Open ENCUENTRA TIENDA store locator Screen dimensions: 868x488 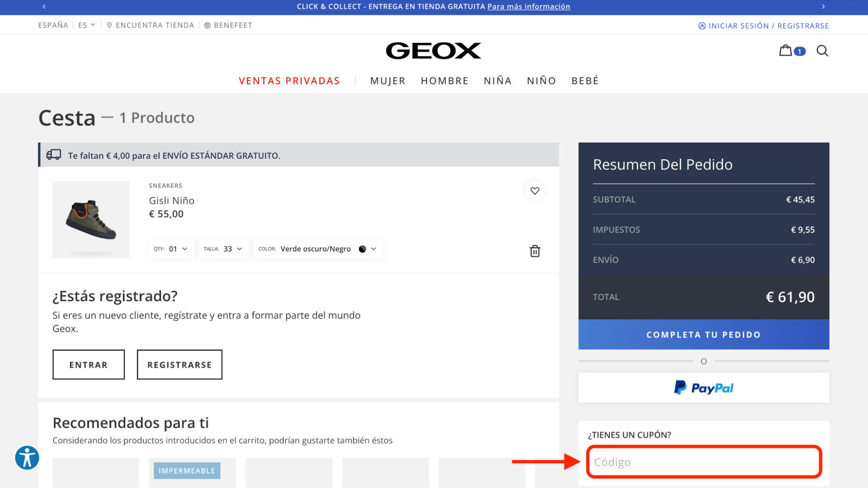(x=150, y=25)
